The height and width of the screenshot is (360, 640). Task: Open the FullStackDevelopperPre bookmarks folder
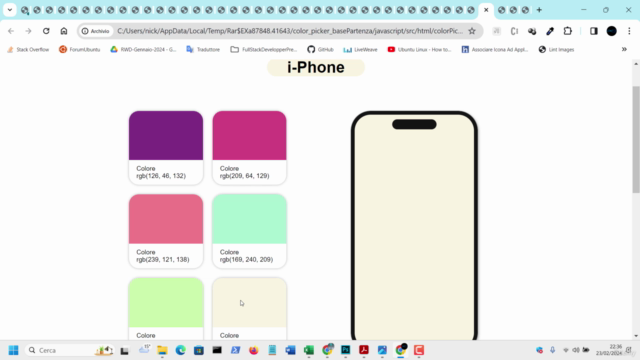(264, 49)
